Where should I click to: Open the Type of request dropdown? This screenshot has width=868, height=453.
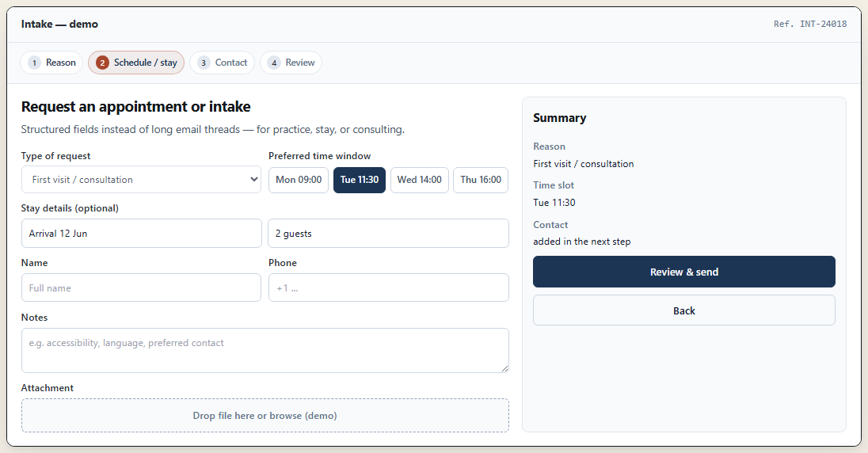point(141,180)
